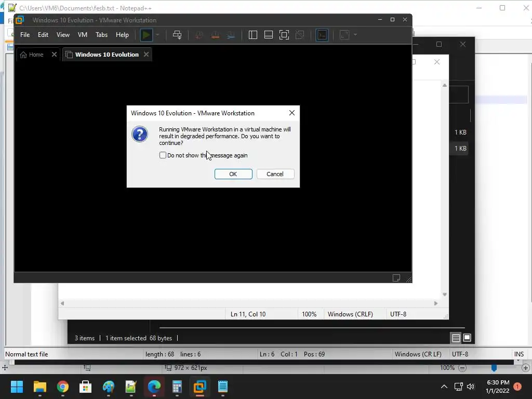This screenshot has height=399, width=532.
Task: Click the stretch guest display icon
Action: pyautogui.click(x=344, y=35)
